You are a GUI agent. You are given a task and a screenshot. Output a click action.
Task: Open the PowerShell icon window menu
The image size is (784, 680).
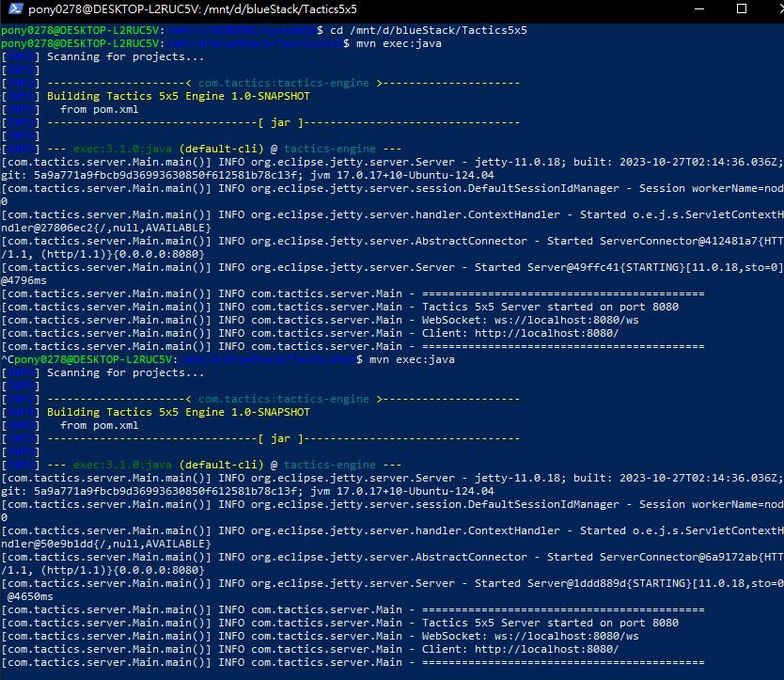[15, 9]
